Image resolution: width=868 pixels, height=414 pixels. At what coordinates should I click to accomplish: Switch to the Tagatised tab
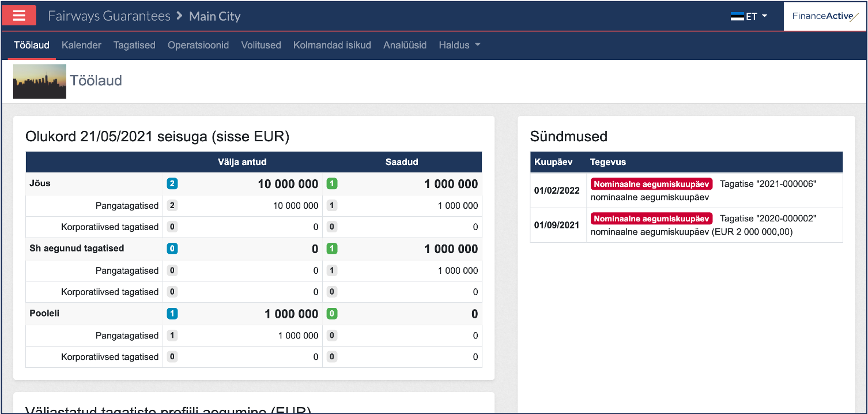click(134, 45)
